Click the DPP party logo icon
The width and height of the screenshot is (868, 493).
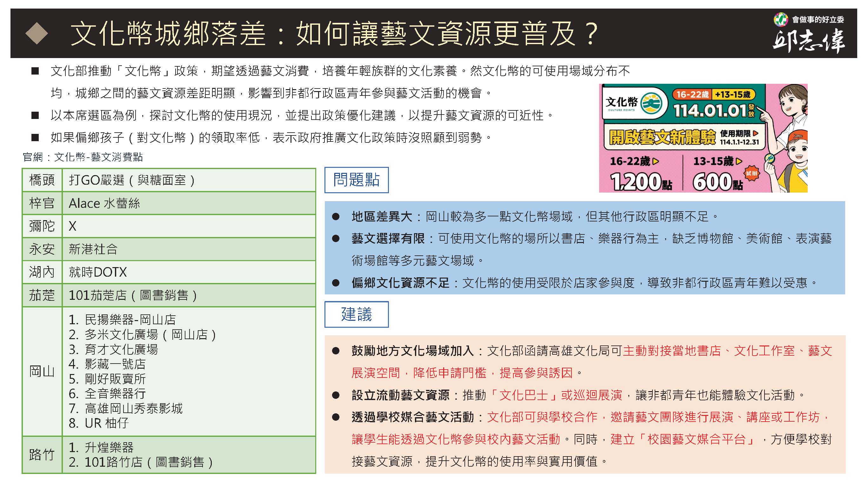click(x=781, y=19)
